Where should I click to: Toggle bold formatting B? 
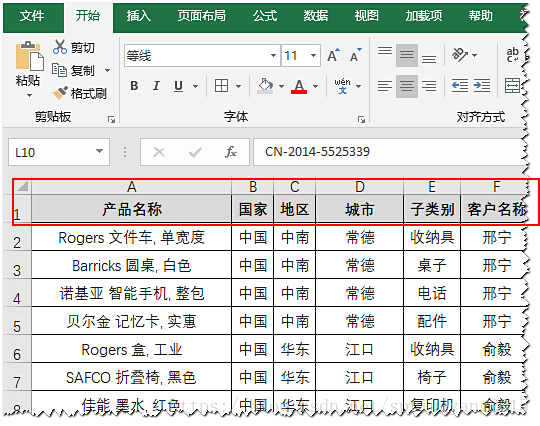tap(134, 85)
